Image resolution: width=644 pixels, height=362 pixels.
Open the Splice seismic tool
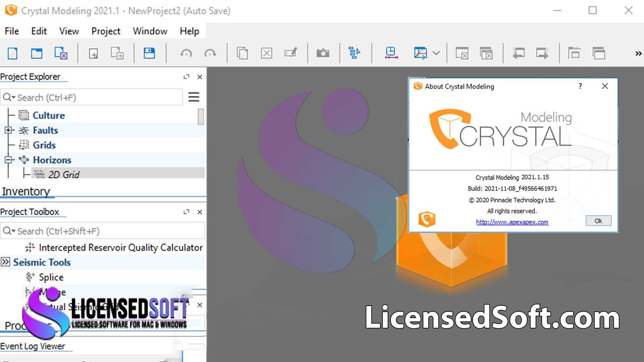(x=51, y=277)
